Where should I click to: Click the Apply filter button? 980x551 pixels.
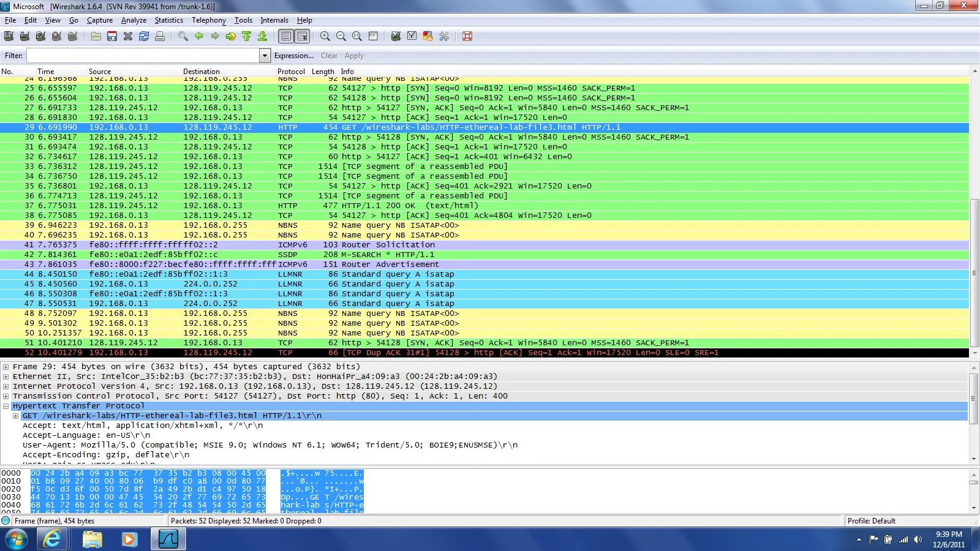coord(354,56)
